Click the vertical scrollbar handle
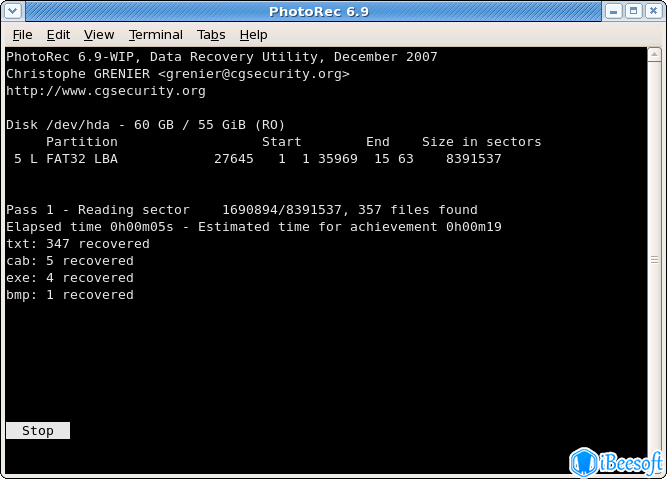Image resolution: width=667 pixels, height=479 pixels. pyautogui.click(x=654, y=259)
